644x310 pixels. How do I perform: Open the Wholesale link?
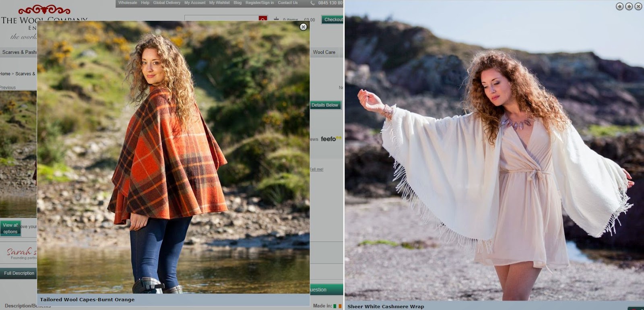[128, 3]
